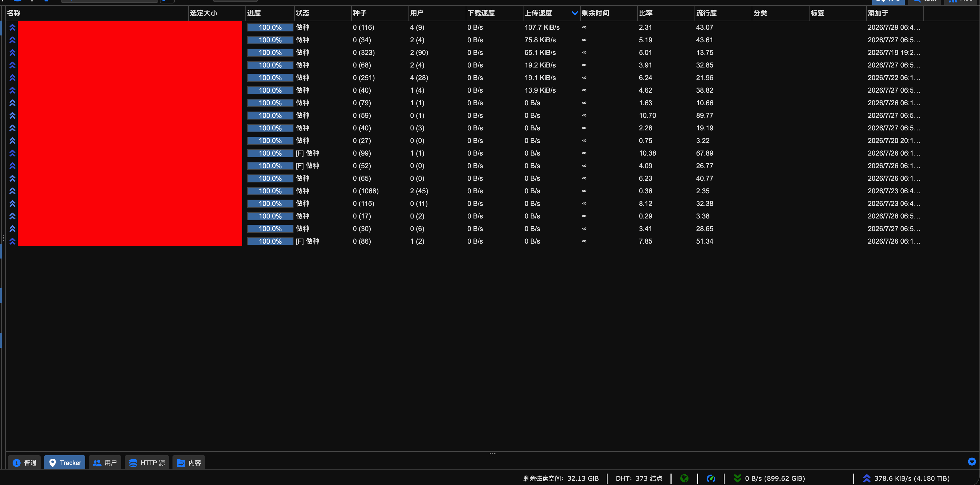Sort by the 分类 column header

[780, 13]
